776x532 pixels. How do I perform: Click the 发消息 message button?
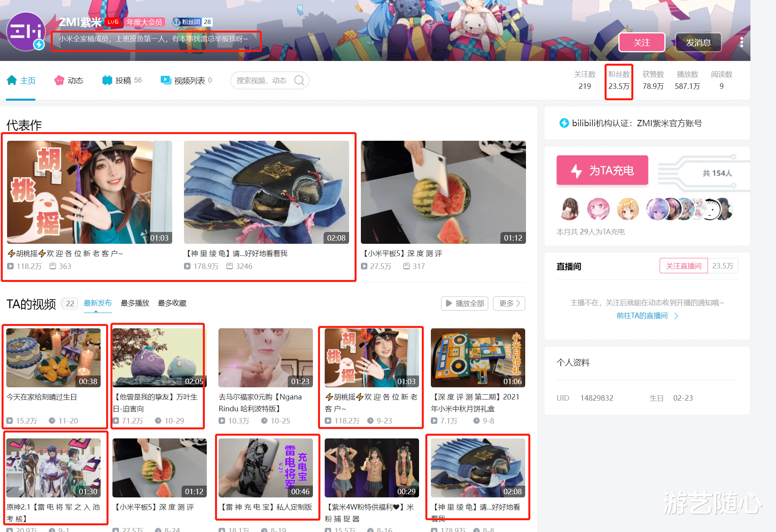(698, 42)
